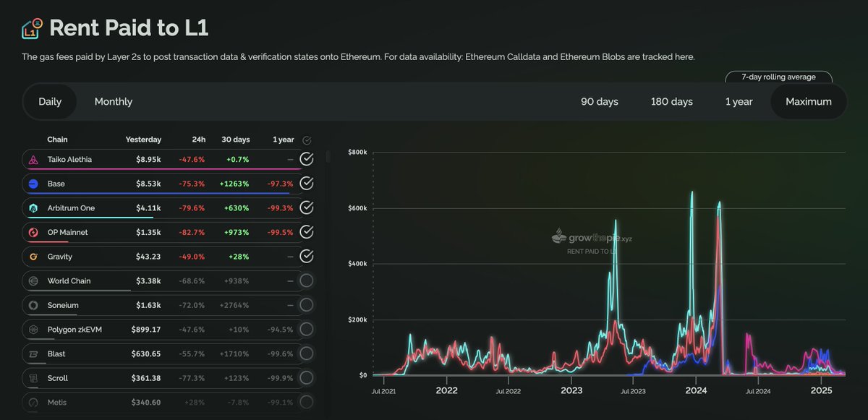This screenshot has height=420, width=868.
Task: Click the World Chain logo icon
Action: click(33, 281)
